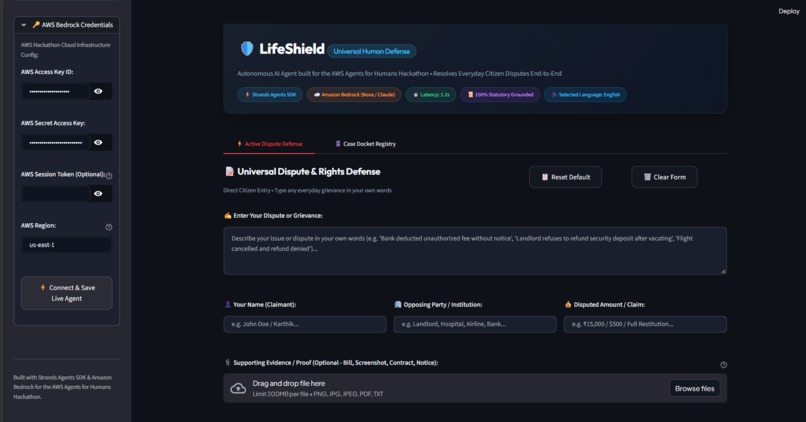Switch to Active Dispute Defense tab
Screen dimensions: 806x422
click(x=269, y=144)
